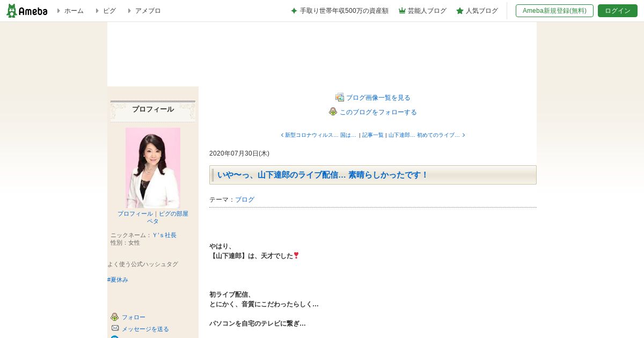Click このブログをフォローする link

[x=378, y=112]
